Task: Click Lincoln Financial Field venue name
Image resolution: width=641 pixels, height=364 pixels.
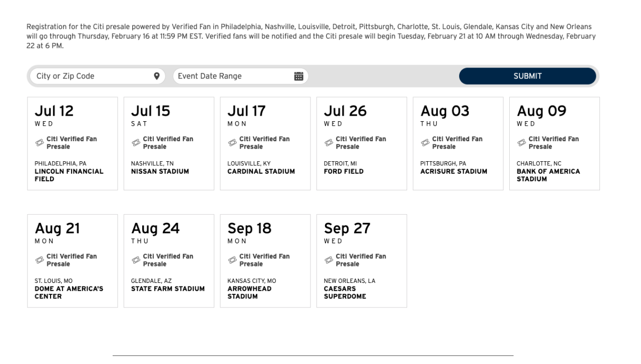Action: (69, 175)
